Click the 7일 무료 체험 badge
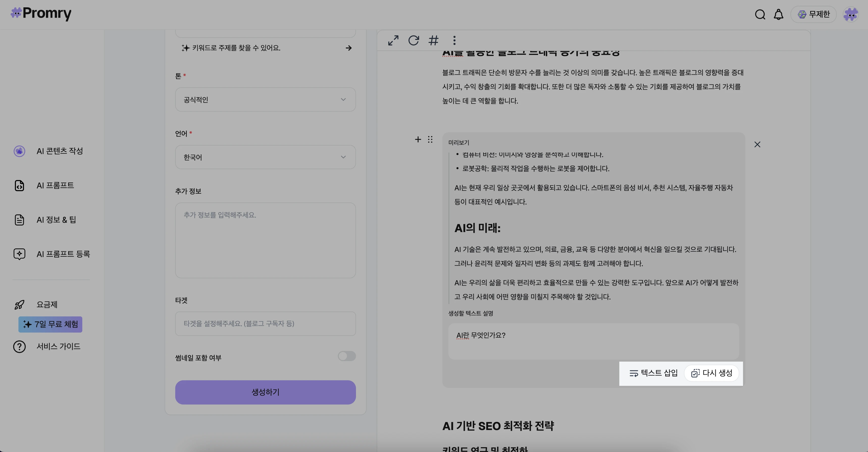 50,324
